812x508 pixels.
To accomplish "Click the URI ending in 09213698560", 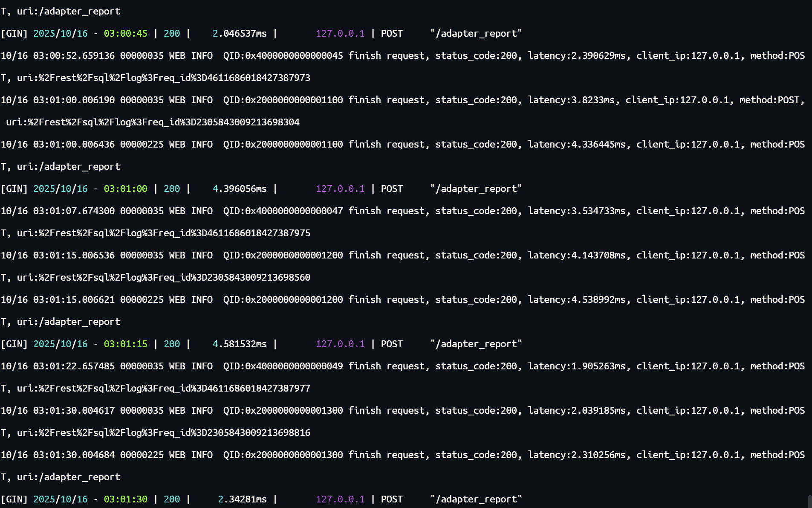I will click(163, 278).
